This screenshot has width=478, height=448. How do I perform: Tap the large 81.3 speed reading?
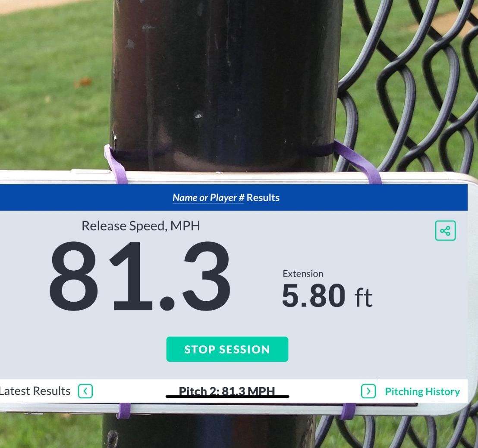point(140,276)
